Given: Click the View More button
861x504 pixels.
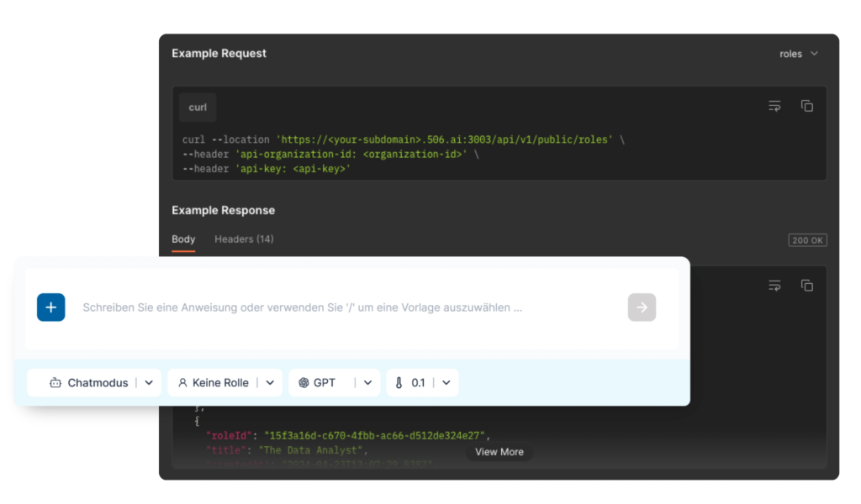Looking at the screenshot, I should pos(499,452).
